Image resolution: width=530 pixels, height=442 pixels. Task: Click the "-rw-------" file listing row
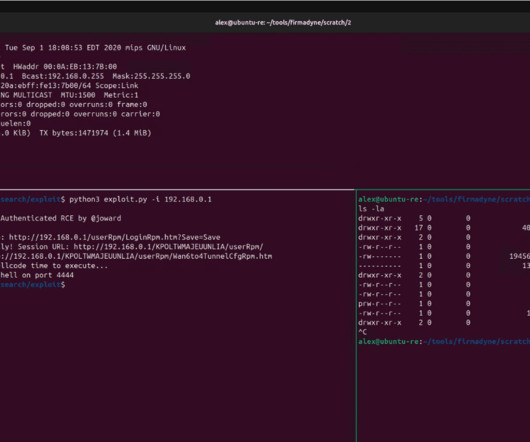pos(444,256)
